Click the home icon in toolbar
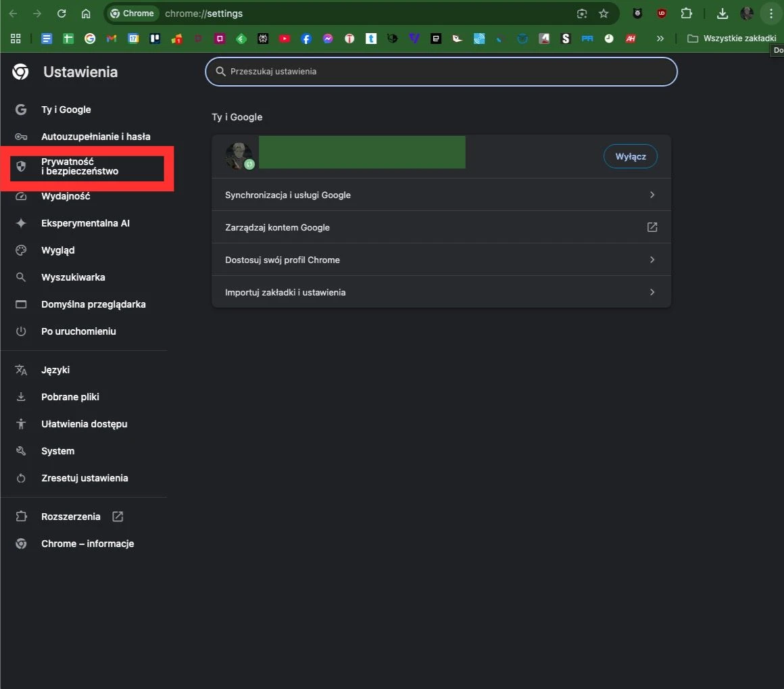 [86, 14]
